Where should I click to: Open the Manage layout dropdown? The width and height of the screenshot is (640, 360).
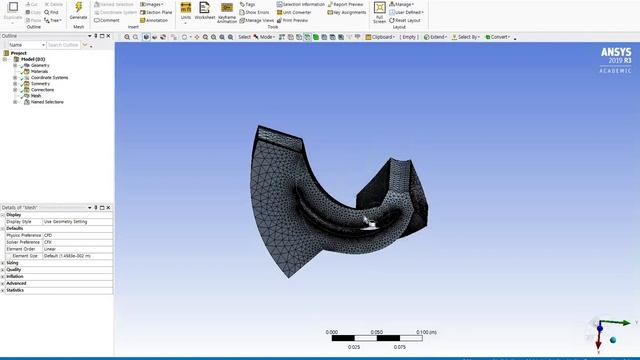(402, 4)
